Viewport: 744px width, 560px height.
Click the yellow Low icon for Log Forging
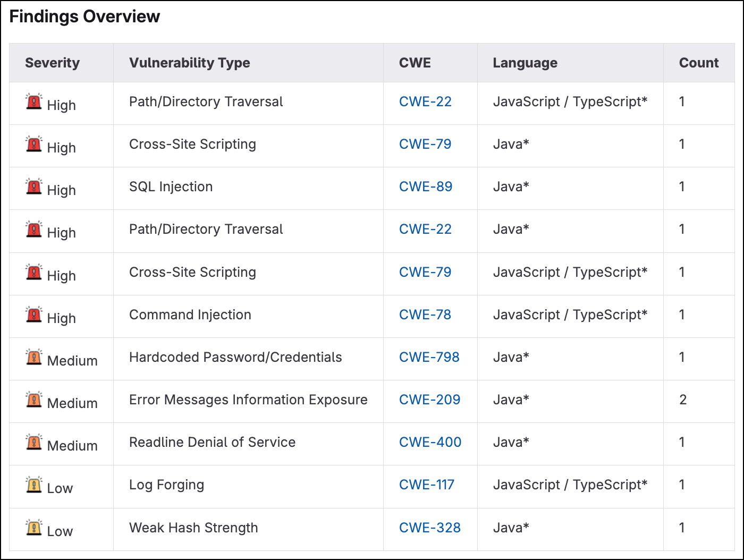34,485
